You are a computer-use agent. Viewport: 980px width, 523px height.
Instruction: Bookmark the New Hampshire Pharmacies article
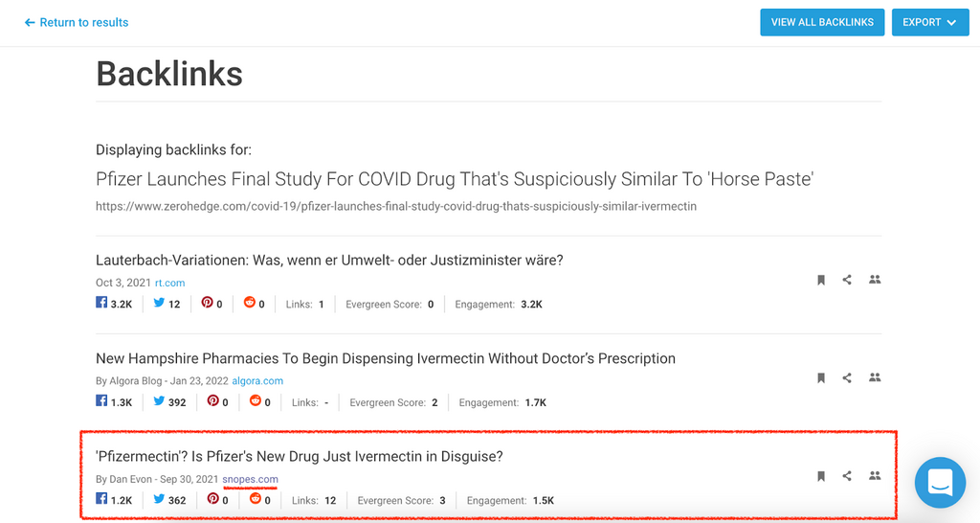(821, 378)
